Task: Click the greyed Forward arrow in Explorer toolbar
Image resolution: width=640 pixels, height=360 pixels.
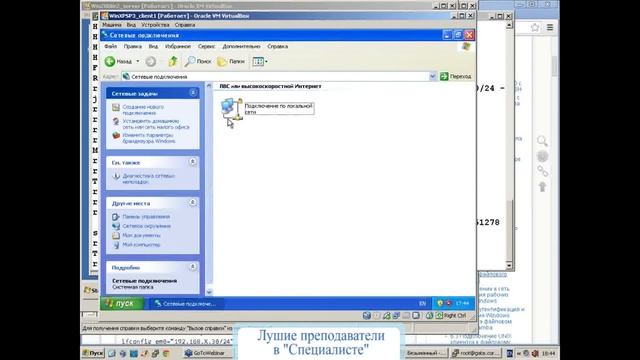Action: tap(151, 62)
